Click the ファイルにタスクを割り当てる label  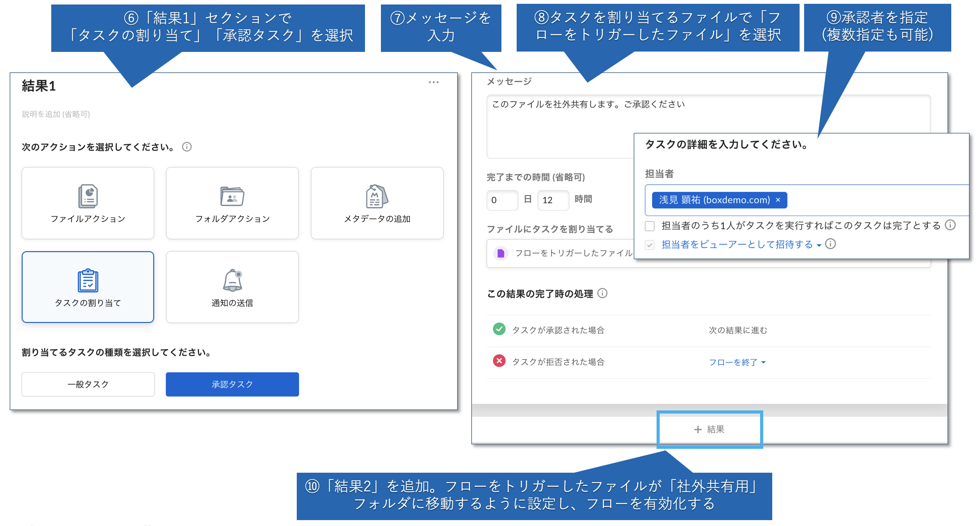click(550, 229)
